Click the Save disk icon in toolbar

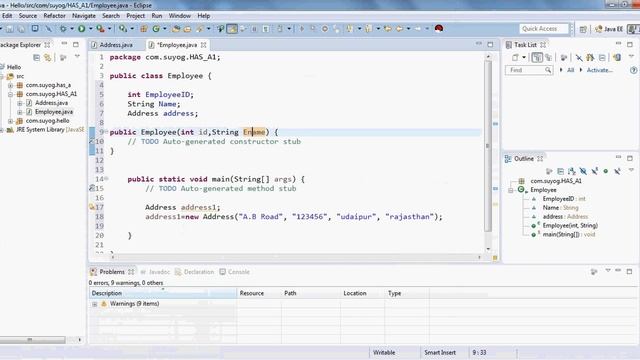9,29
